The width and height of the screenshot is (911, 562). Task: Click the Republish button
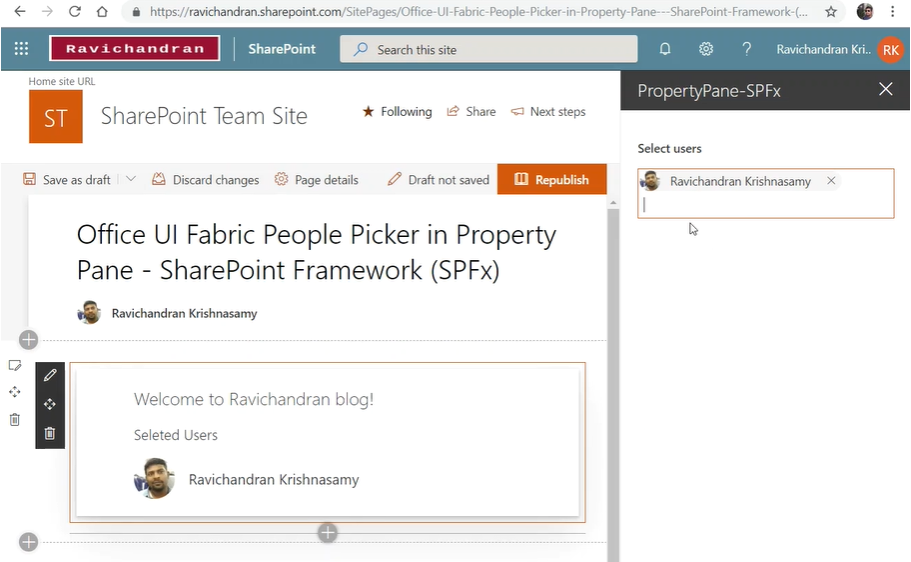tap(551, 180)
